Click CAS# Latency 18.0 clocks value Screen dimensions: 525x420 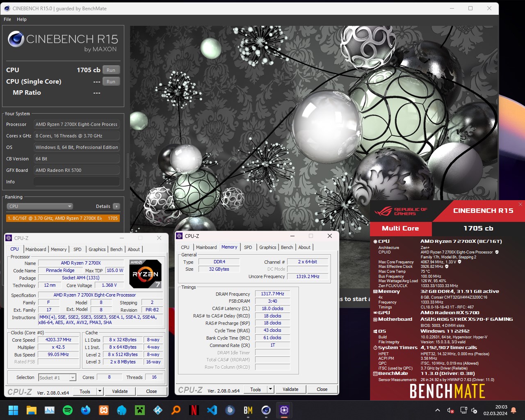coord(272,308)
